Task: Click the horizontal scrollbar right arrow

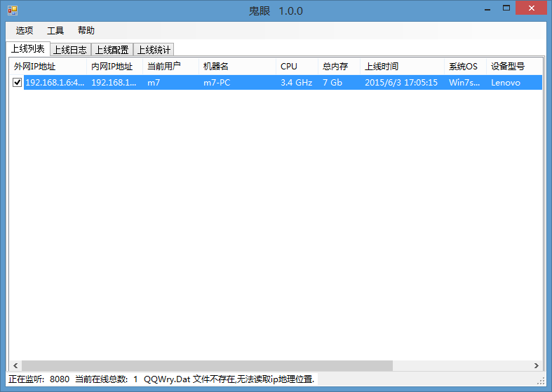Action: (536, 365)
